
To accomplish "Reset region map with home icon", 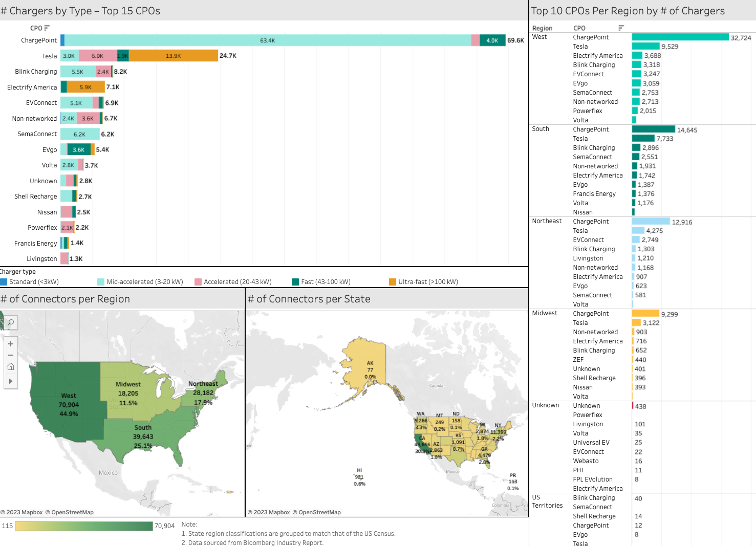I will pyautogui.click(x=10, y=367).
